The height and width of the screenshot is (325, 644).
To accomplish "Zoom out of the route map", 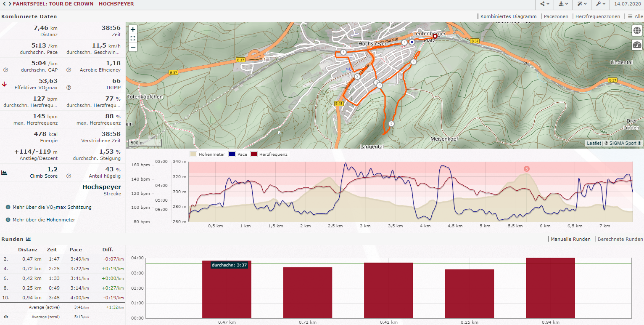I will point(133,47).
